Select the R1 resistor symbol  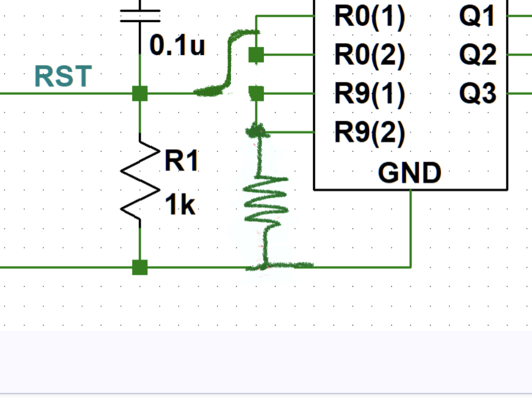[140, 180]
